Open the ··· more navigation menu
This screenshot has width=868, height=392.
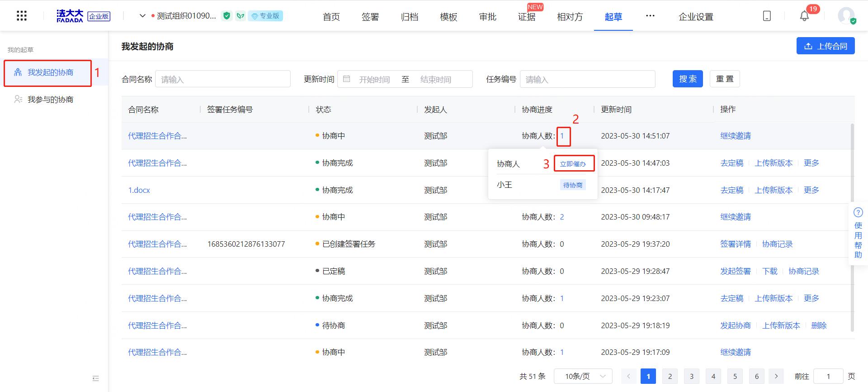tap(650, 16)
